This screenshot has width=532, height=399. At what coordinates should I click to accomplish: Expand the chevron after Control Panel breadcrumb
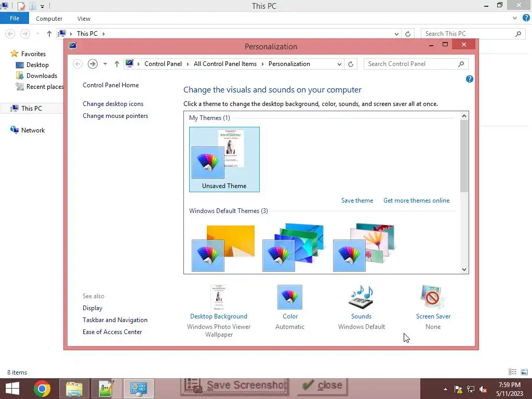(x=188, y=64)
